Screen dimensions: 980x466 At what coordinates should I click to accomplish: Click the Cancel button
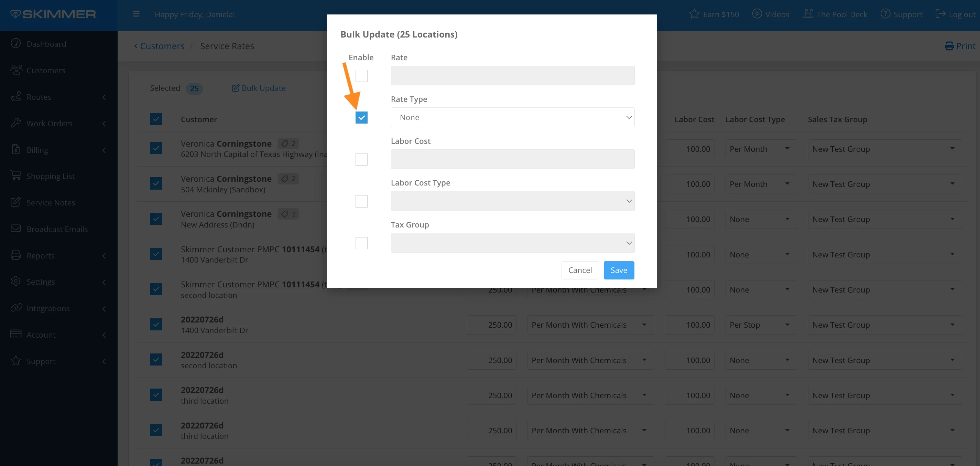click(579, 270)
